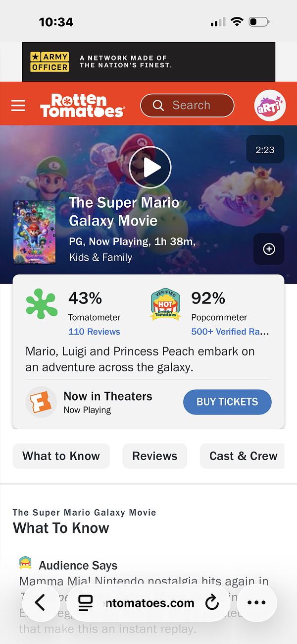Tap the Rotten Tomatoes logo
This screenshot has width=297, height=644.
(x=82, y=106)
